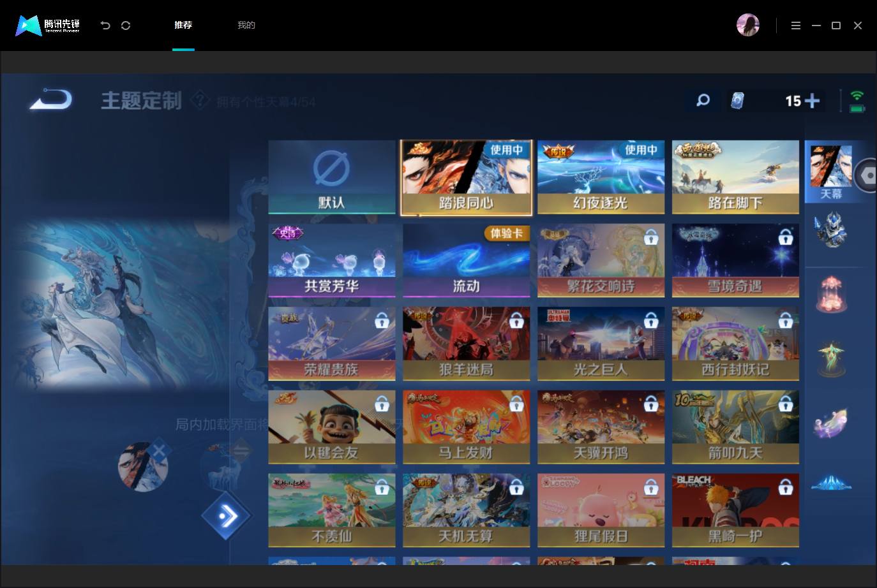The width and height of the screenshot is (877, 588).
Task: Select the 默认 default theme card
Action: point(332,177)
